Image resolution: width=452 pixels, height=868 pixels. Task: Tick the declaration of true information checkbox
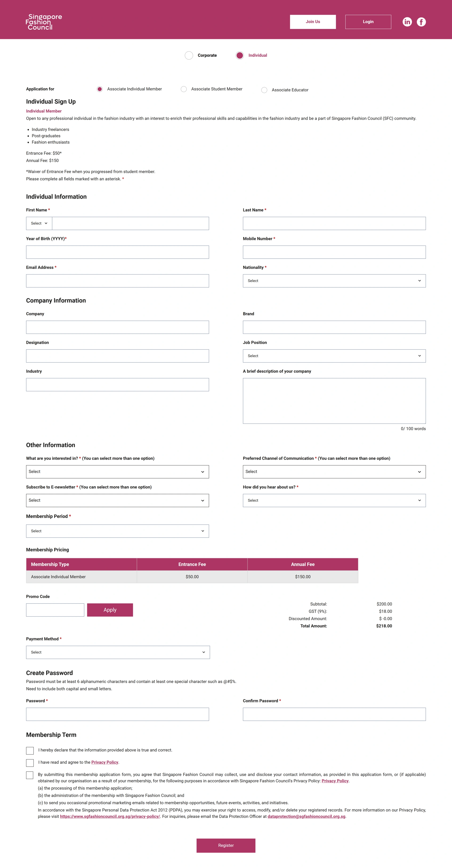30,750
